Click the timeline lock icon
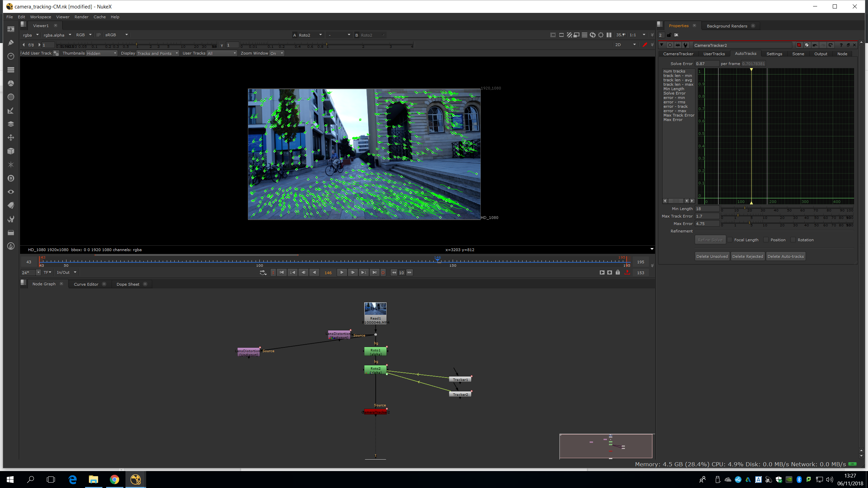 point(618,272)
